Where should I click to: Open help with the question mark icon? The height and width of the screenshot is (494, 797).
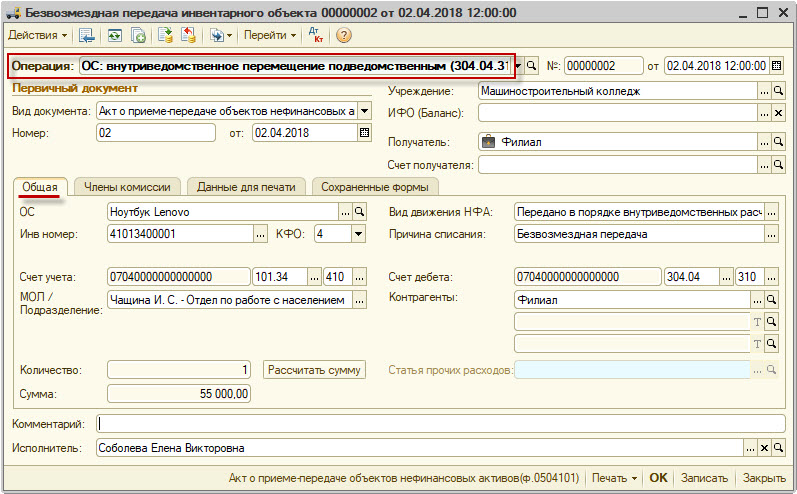[x=344, y=35]
